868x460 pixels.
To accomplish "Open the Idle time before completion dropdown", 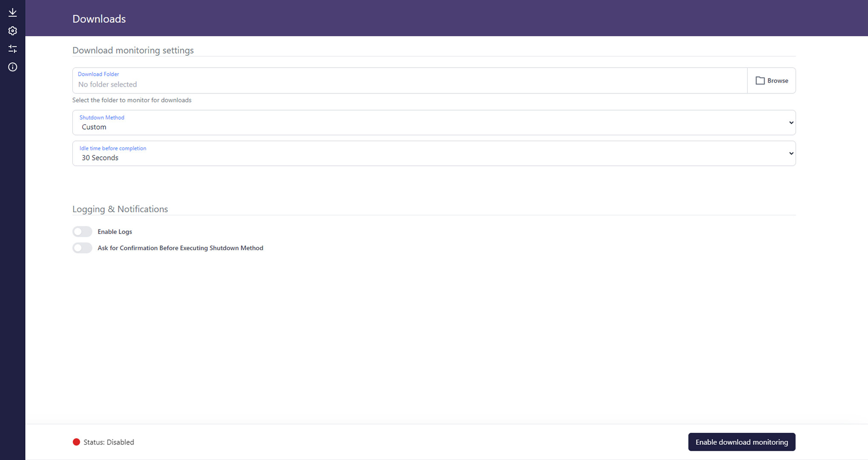I will click(433, 153).
